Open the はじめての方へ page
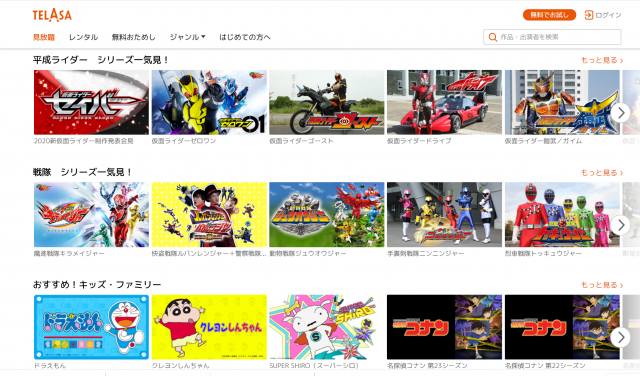640x376 pixels. click(x=245, y=37)
